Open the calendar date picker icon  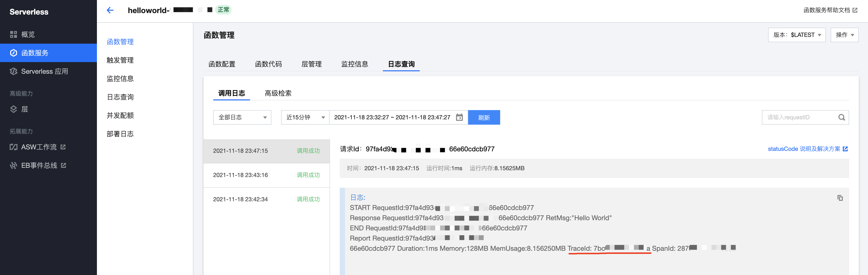click(x=459, y=117)
